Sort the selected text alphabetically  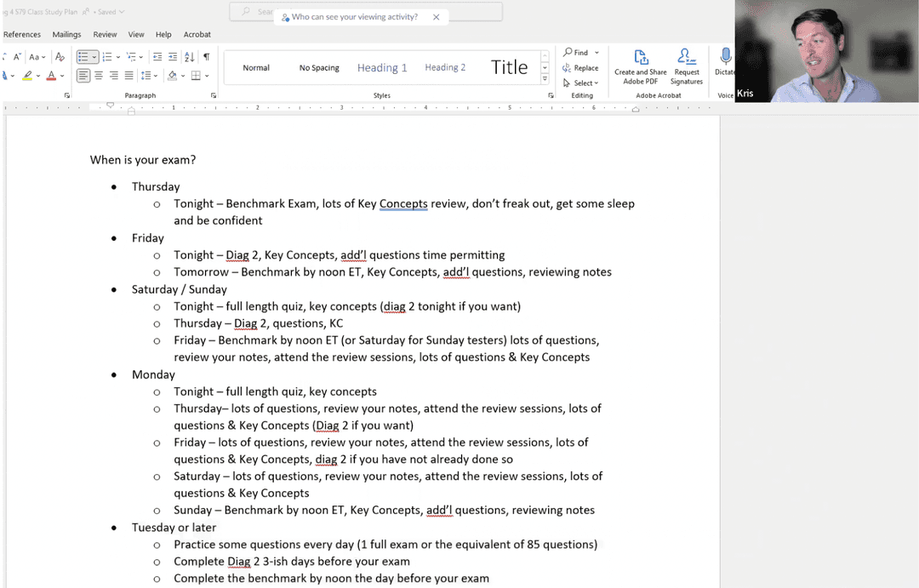189,57
